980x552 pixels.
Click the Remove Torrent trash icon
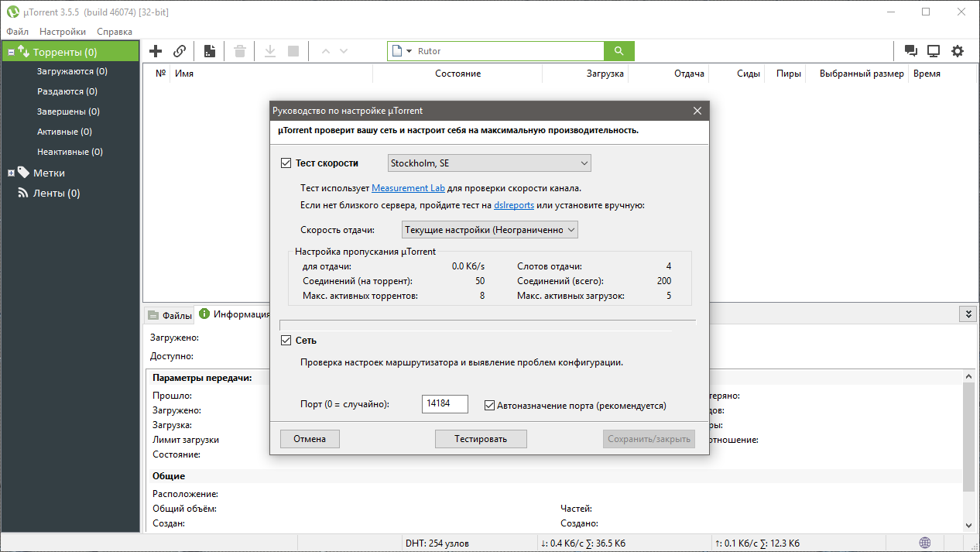(240, 51)
